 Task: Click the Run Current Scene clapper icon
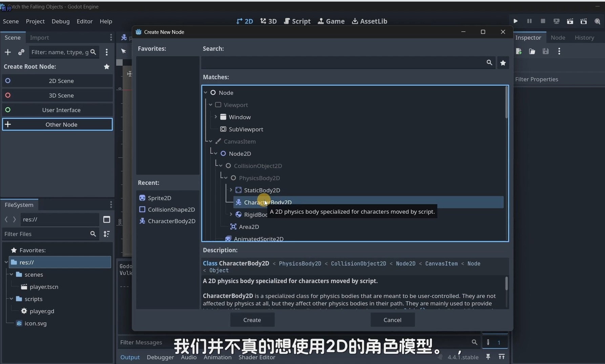[x=570, y=21]
